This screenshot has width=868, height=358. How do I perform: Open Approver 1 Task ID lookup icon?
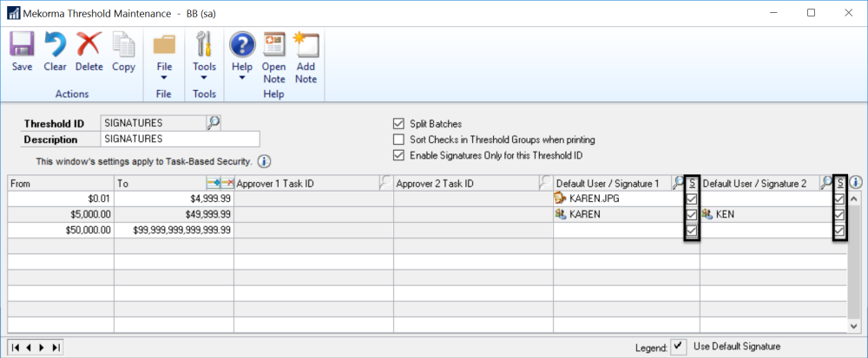(x=386, y=182)
